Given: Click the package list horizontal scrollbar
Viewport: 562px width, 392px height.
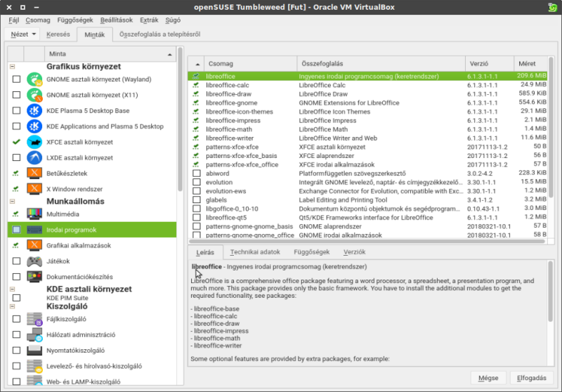Looking at the screenshot, I should (x=367, y=241).
